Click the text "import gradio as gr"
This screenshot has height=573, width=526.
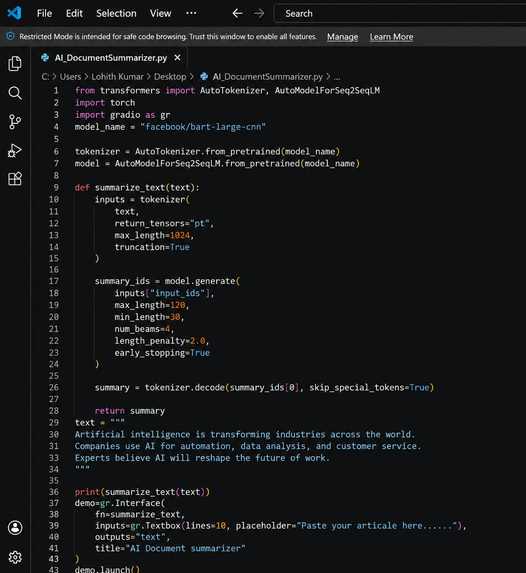point(122,115)
